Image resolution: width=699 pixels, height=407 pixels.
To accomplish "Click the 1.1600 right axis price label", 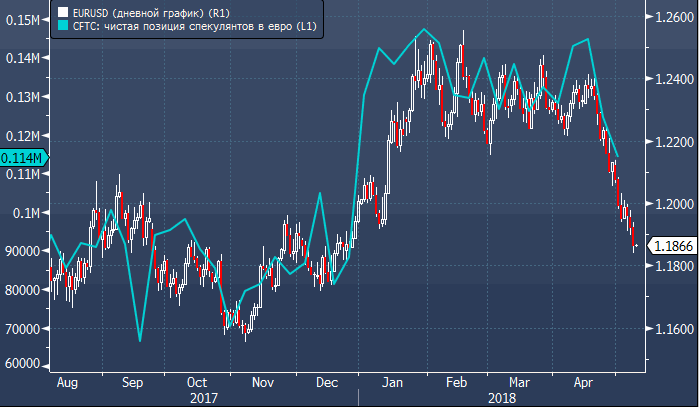I will coord(670,329).
